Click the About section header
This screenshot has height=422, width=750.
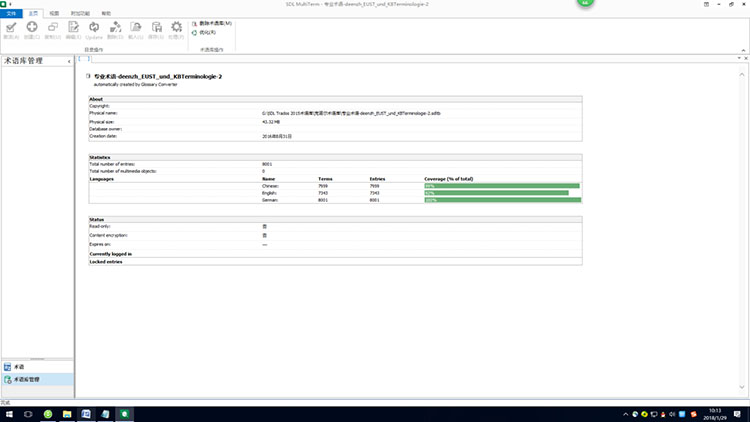pos(335,99)
